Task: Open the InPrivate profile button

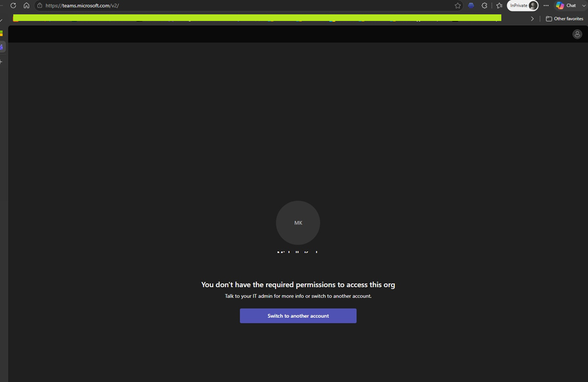Action: (x=523, y=6)
